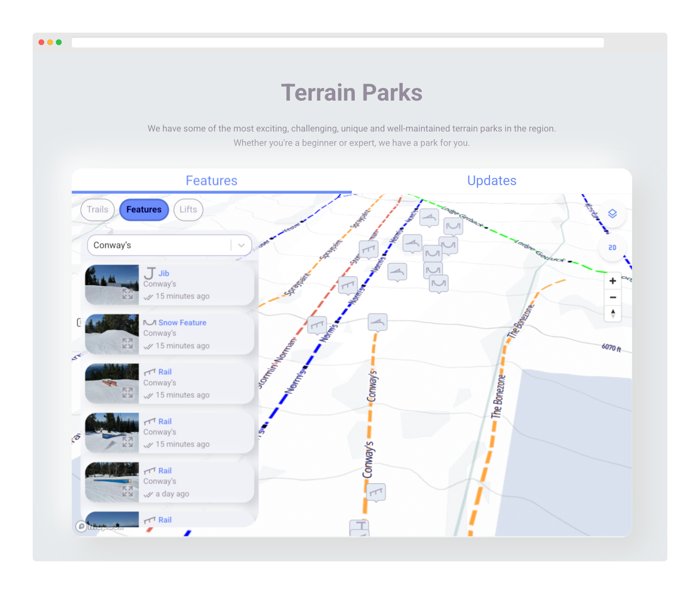Enable the Trails filter pill
700x594 pixels.
tap(98, 209)
